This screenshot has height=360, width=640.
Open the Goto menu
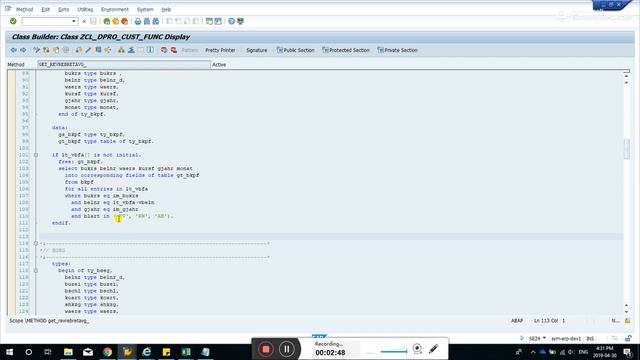click(64, 9)
